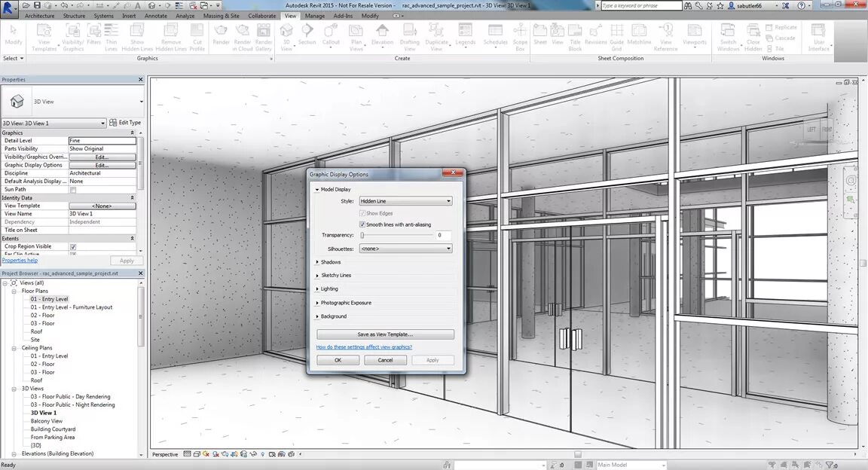
Task: Click the Transparency slider
Action: (396, 235)
